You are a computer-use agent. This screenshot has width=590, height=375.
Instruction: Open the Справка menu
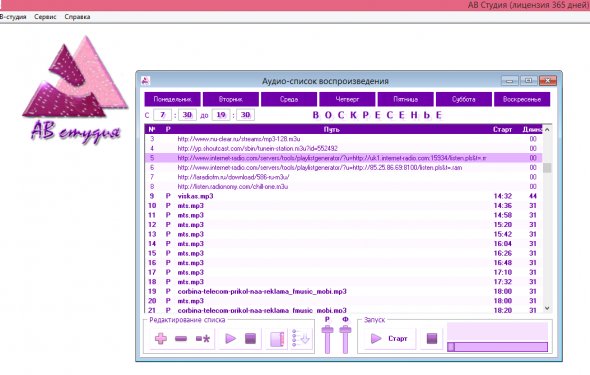[x=77, y=17]
